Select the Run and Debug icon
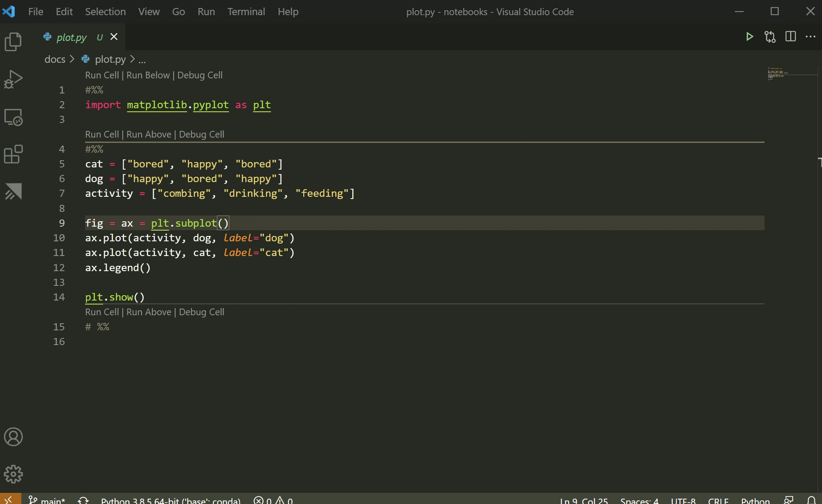This screenshot has height=504, width=822. coord(13,79)
